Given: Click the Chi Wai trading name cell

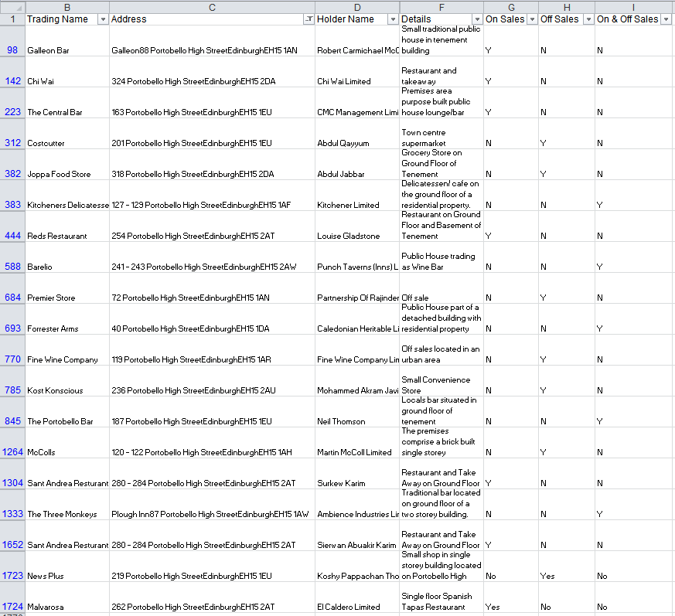Looking at the screenshot, I should point(67,72).
